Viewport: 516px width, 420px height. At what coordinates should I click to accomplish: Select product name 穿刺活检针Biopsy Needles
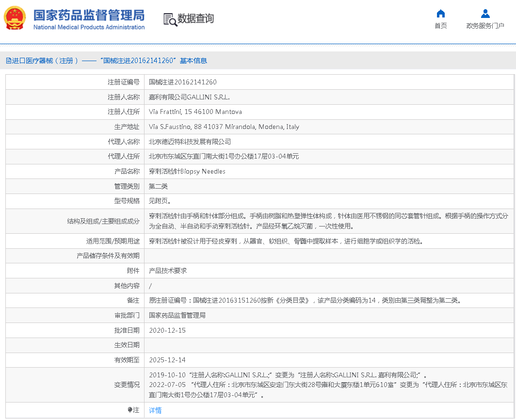point(187,172)
